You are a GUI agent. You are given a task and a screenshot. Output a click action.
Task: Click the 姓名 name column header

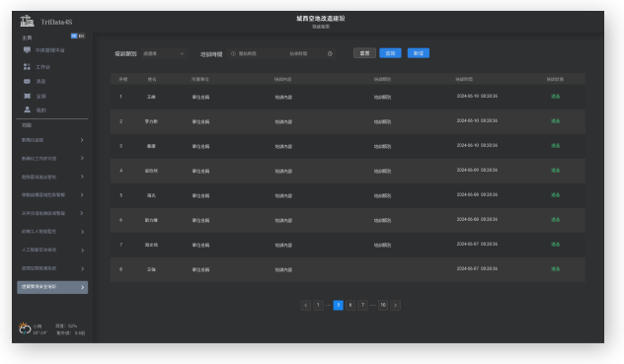coord(152,79)
